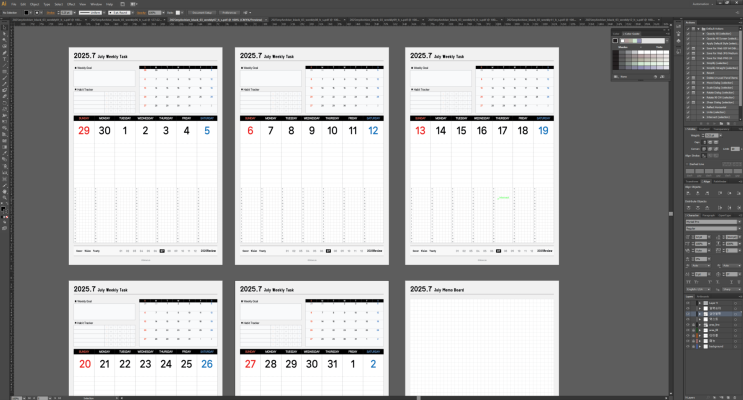Screen dimensions: 743x400
Task: Collapse the Default Actions folder triangle
Action: click(x=698, y=29)
